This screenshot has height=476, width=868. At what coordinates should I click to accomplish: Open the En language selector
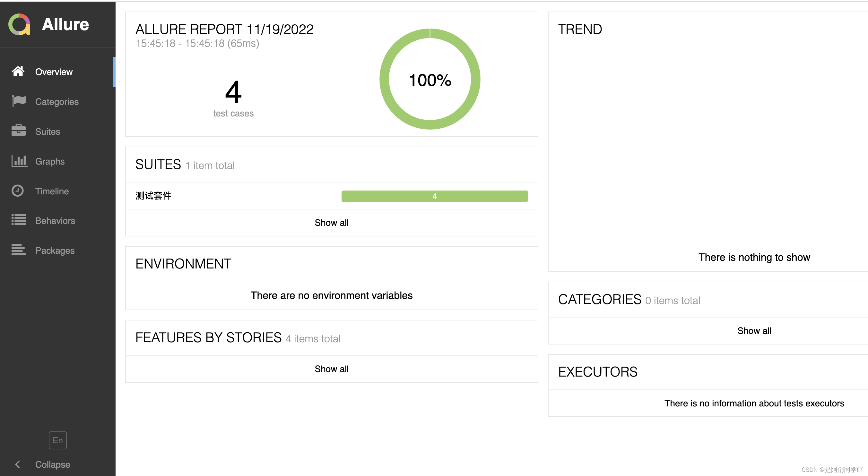click(57, 440)
